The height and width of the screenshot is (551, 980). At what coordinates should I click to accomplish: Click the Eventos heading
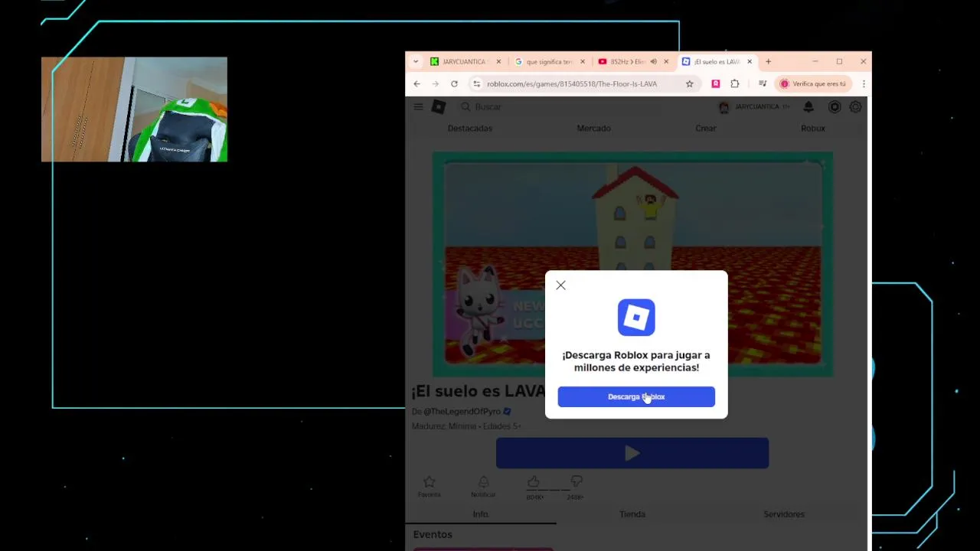(433, 534)
